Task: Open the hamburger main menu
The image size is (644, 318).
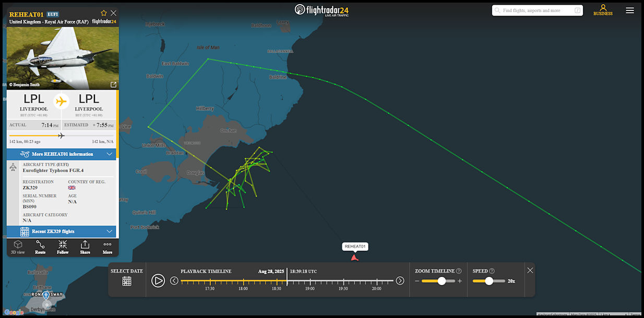Action: pos(630,10)
